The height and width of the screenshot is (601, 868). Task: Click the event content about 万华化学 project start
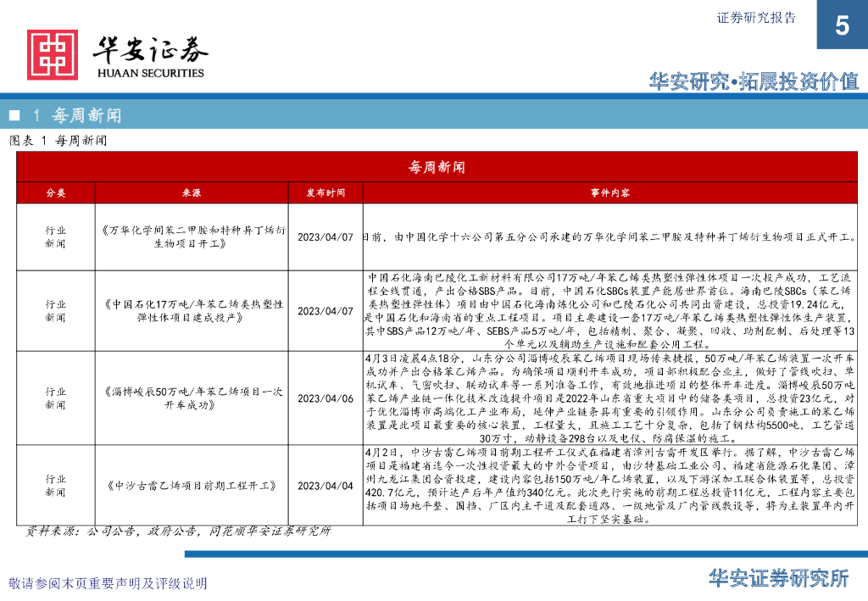[610, 237]
